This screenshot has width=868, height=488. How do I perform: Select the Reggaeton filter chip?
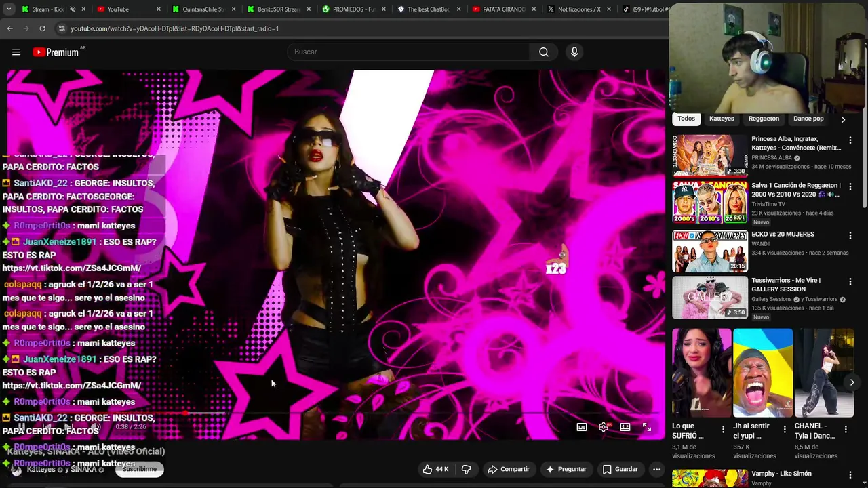pyautogui.click(x=764, y=119)
